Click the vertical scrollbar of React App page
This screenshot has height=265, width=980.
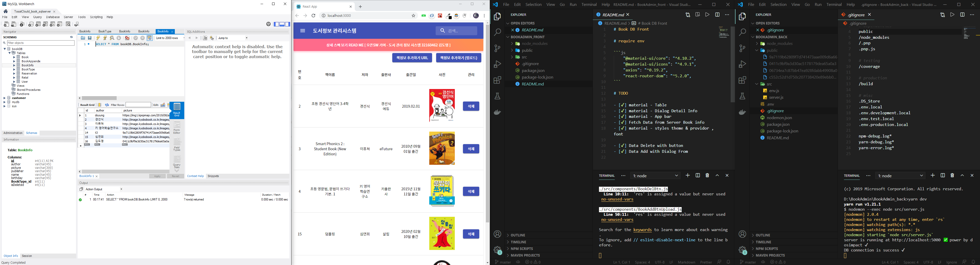(x=487, y=123)
